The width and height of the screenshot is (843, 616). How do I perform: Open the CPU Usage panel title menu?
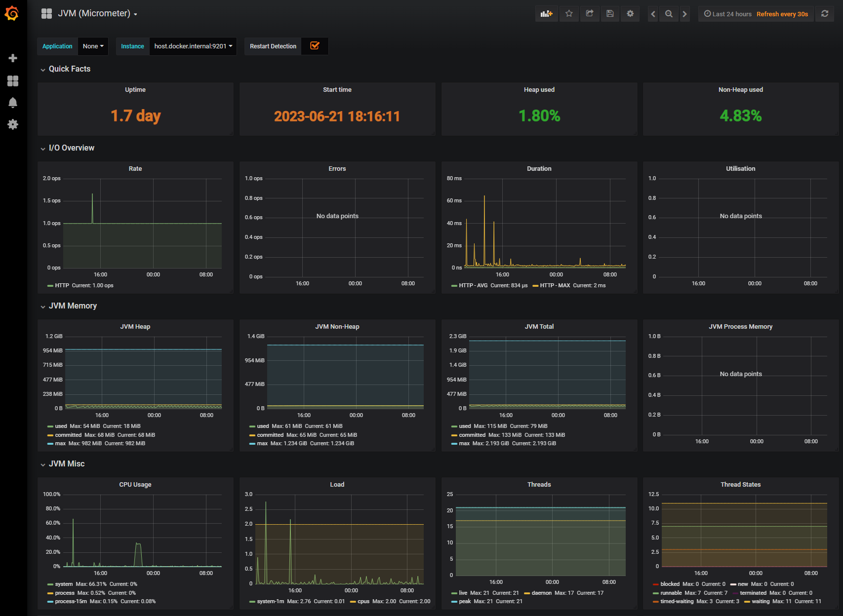tap(135, 485)
